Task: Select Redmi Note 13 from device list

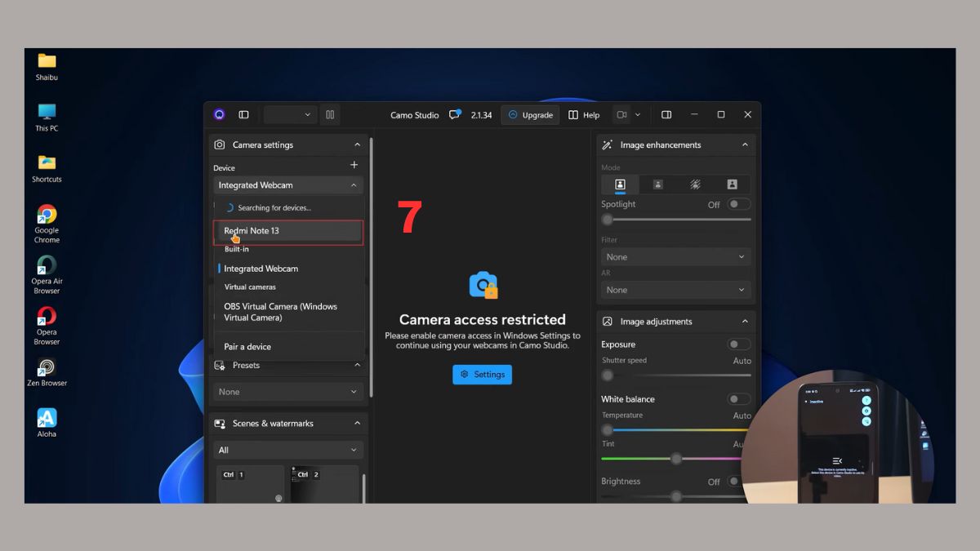Action: click(288, 231)
